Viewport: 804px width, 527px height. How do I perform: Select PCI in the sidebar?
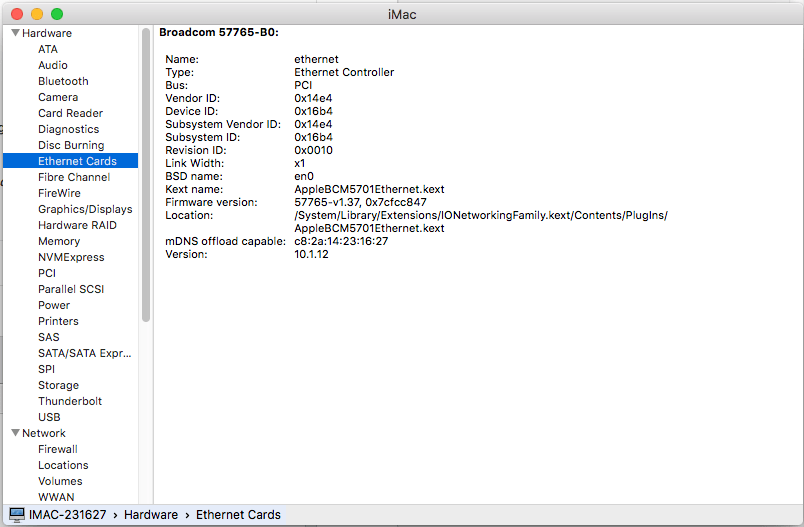tap(47, 273)
